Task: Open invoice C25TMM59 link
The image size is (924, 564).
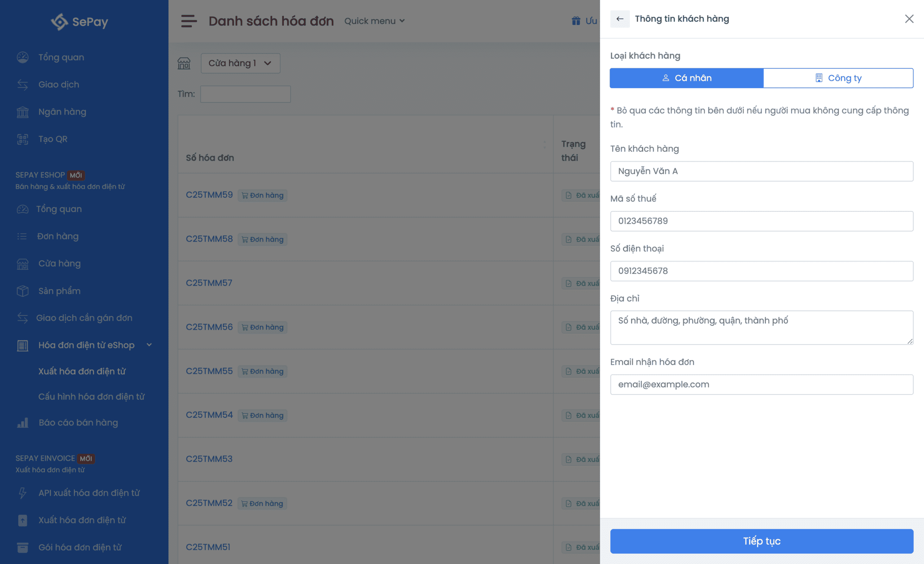Action: (x=209, y=195)
